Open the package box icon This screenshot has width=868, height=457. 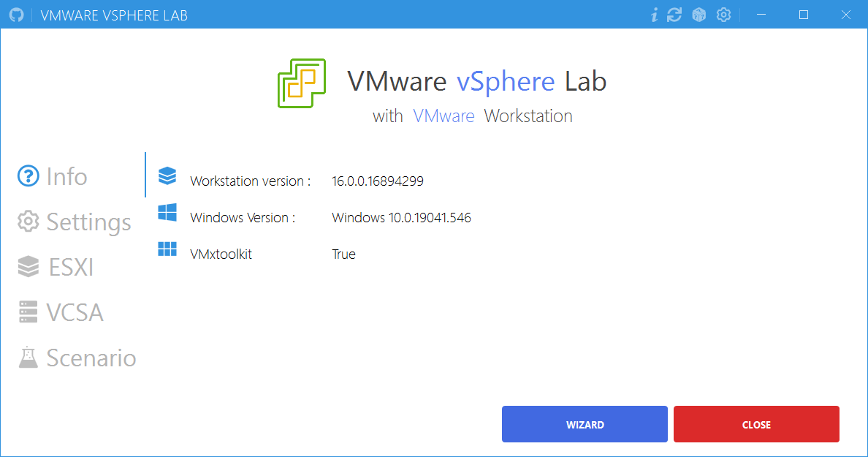[x=699, y=15]
